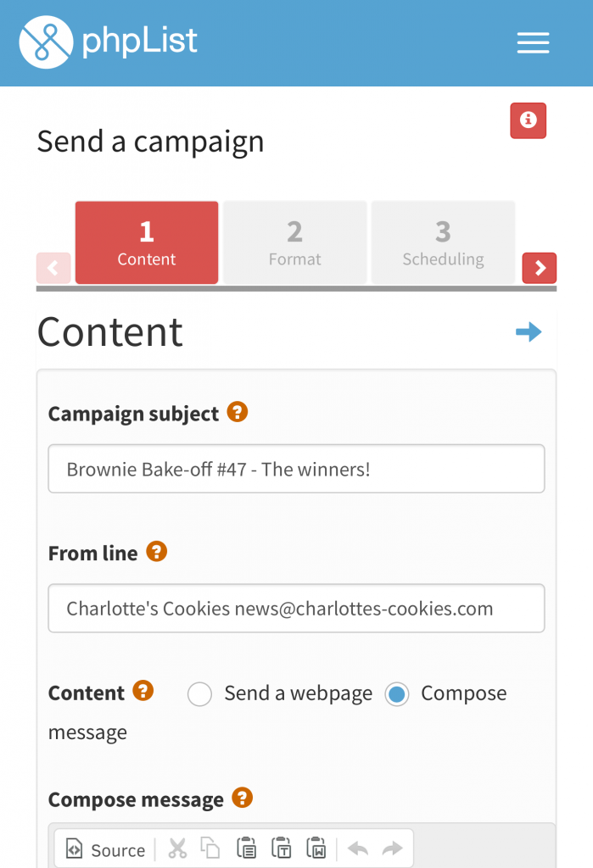Image resolution: width=593 pixels, height=868 pixels.
Task: Use the Paste as plain text icon
Action: [x=281, y=849]
